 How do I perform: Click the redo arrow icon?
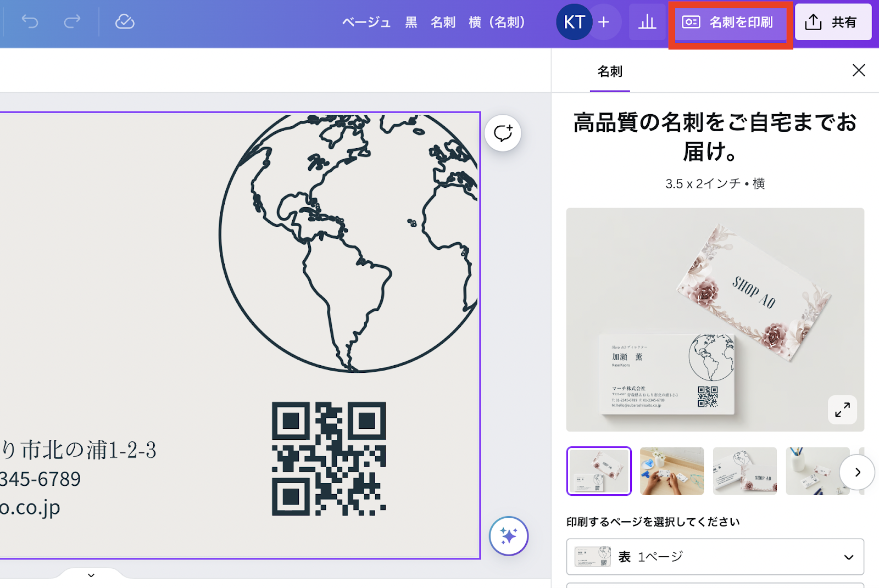[72, 22]
